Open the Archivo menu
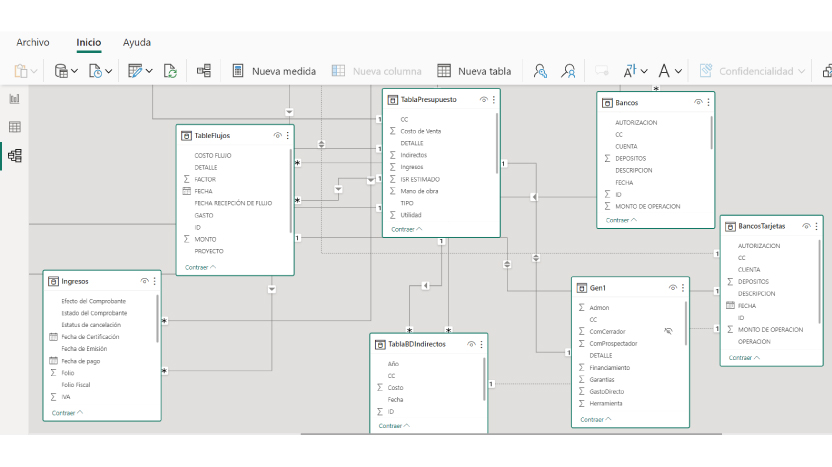The image size is (832, 467). click(x=33, y=42)
